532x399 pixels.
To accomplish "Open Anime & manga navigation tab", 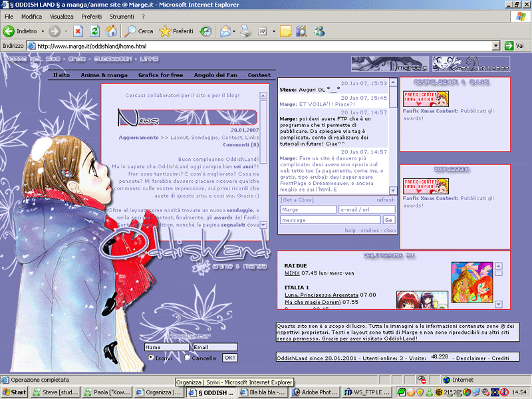I will [104, 75].
